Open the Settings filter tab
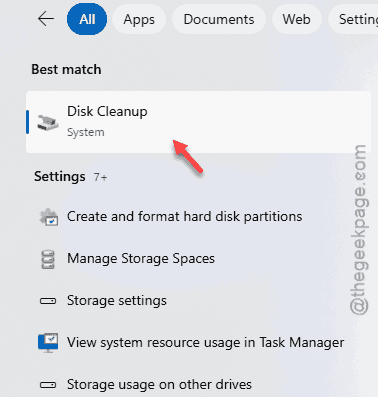Image resolution: width=378 pixels, height=397 pixels. click(353, 19)
